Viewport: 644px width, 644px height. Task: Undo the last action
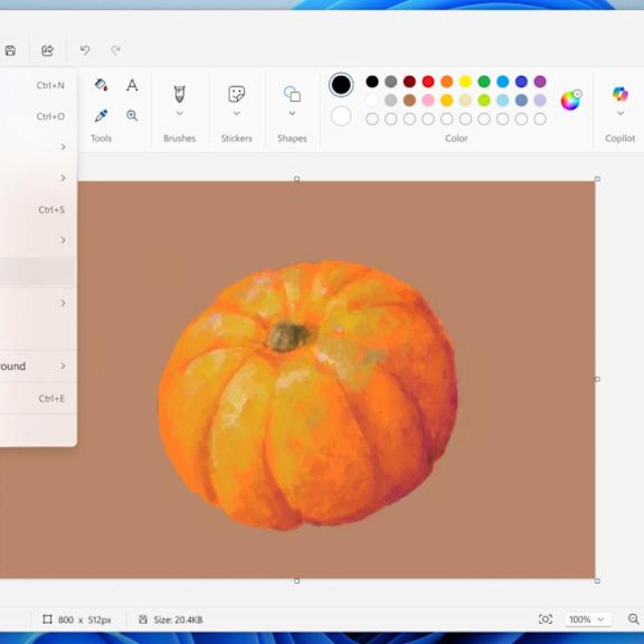(86, 50)
